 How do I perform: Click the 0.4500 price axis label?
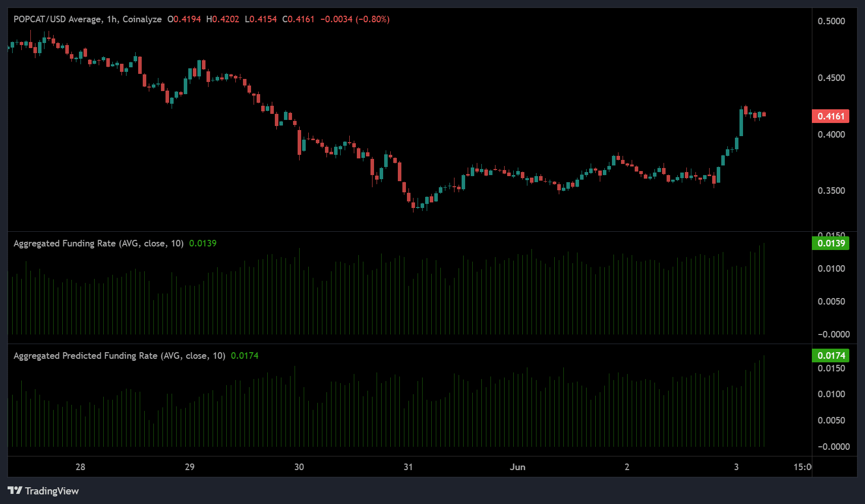coord(831,78)
